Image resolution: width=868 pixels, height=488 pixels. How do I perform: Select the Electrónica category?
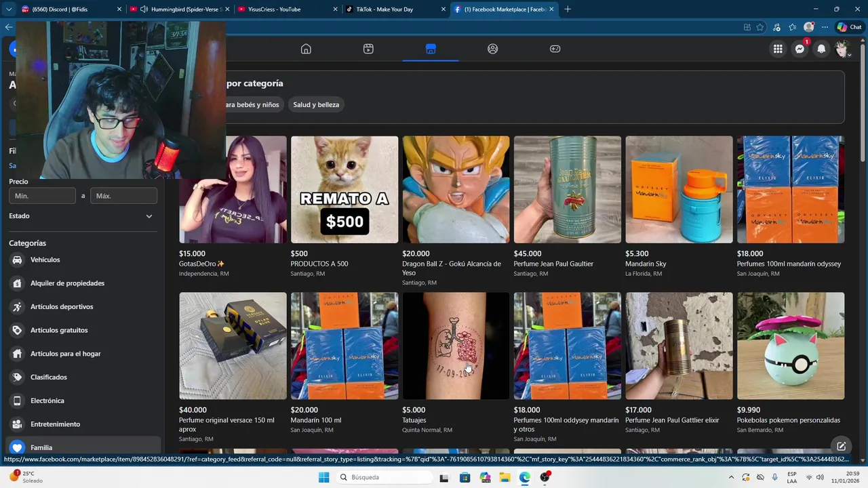click(x=85, y=401)
